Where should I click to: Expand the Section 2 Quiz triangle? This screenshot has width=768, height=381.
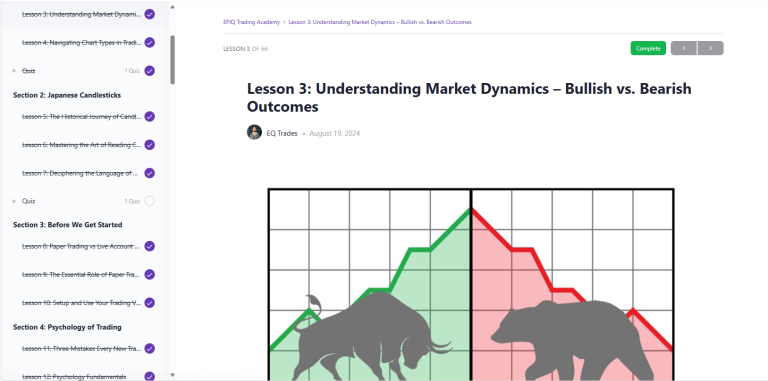tap(14, 201)
